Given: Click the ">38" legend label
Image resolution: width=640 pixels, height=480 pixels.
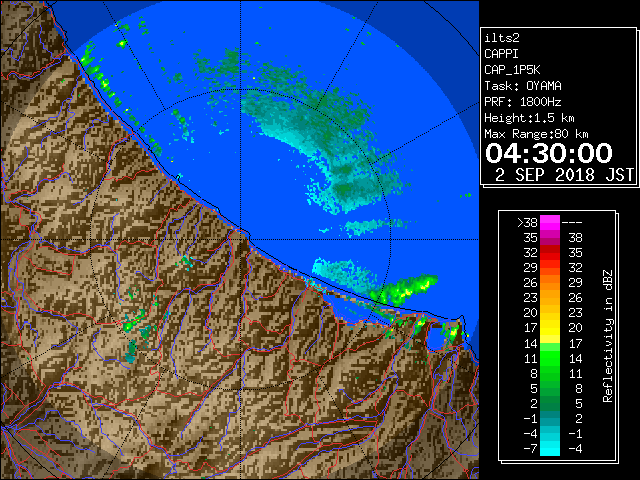Looking at the screenshot, I should (527, 223).
